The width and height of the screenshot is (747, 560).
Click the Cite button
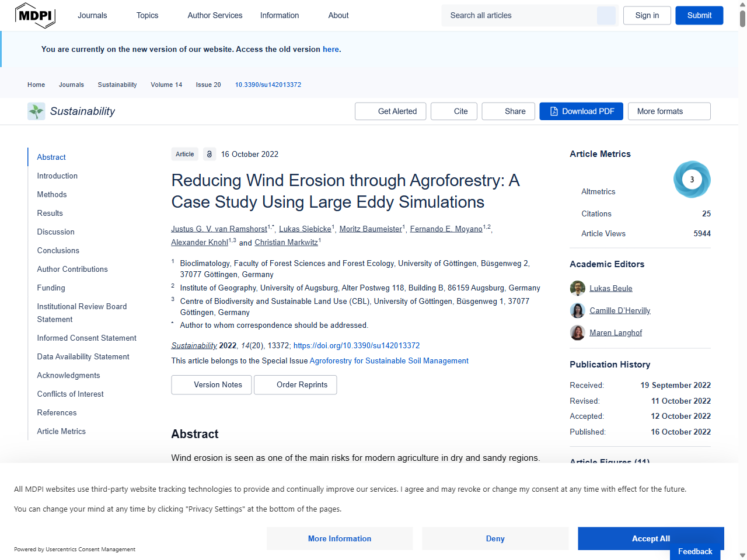pyautogui.click(x=454, y=111)
